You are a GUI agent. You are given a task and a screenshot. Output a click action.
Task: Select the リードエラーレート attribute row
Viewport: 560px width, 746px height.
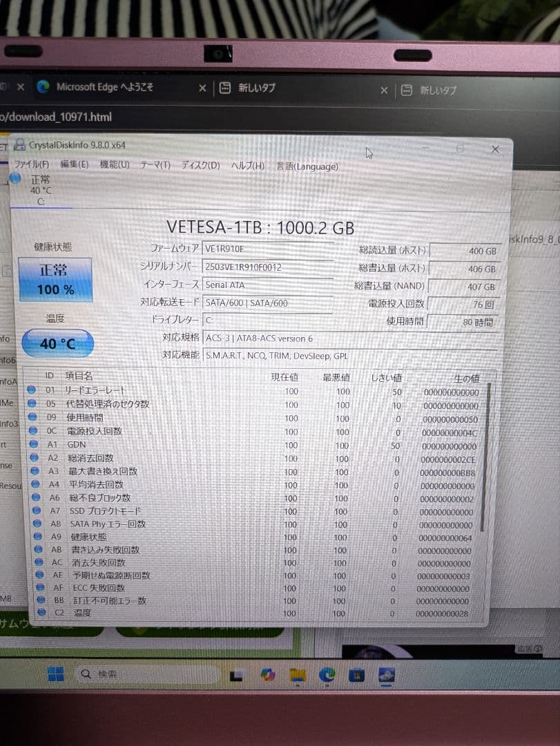[255, 391]
